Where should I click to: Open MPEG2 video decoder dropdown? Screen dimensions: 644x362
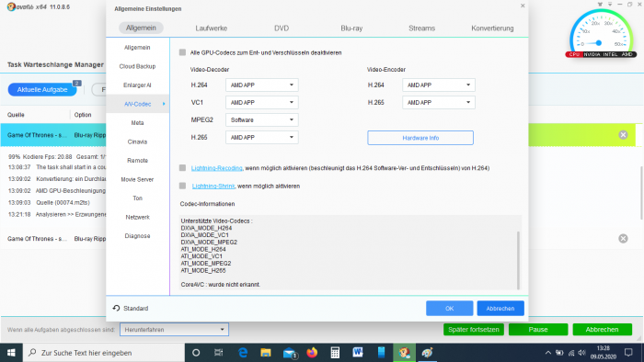tap(261, 119)
